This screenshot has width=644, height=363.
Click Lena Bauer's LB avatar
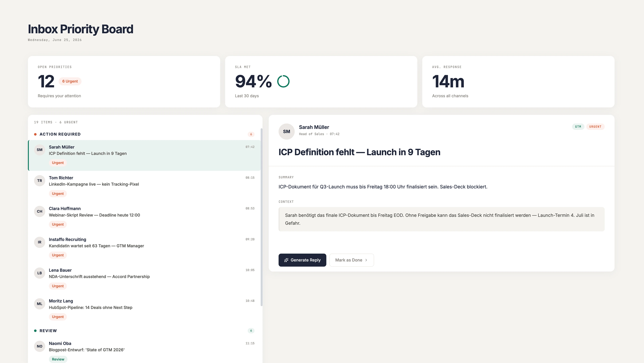40,273
